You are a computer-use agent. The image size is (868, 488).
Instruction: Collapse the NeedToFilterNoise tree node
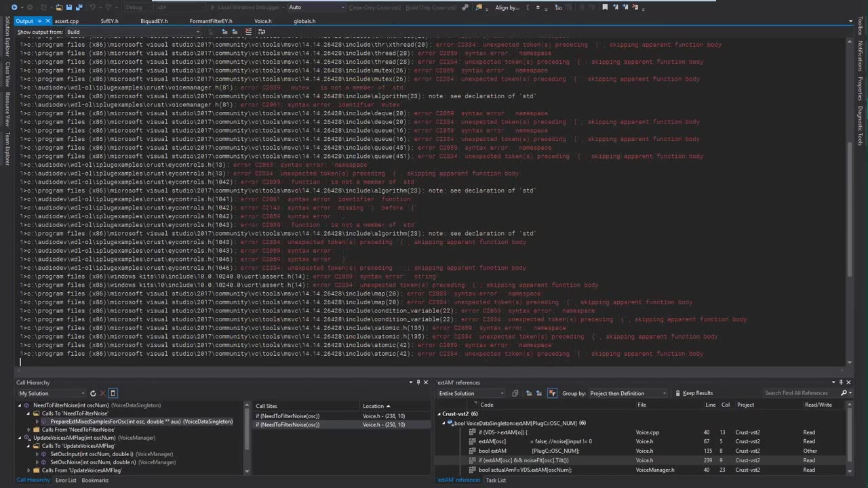(x=20, y=405)
